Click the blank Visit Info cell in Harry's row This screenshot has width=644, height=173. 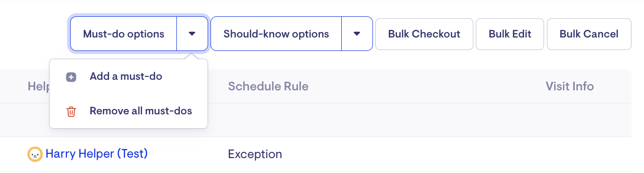[587, 154]
